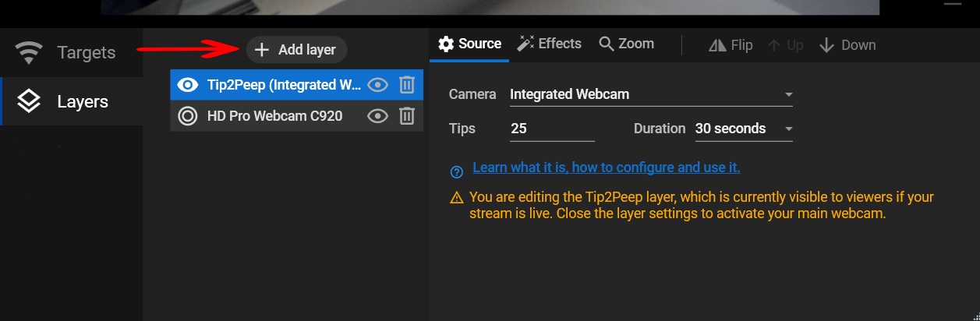Click the Wi-Fi icon beside Targets

pyautogui.click(x=29, y=53)
